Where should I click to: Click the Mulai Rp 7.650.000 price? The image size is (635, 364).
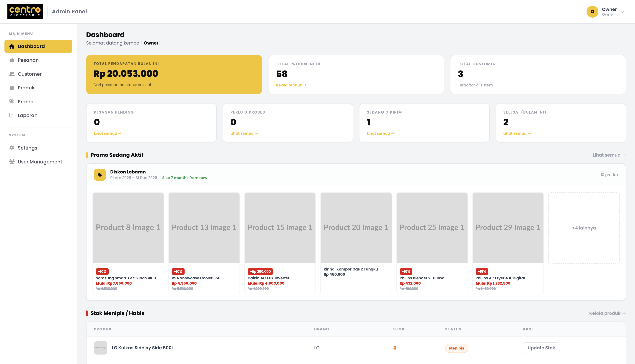click(114, 283)
